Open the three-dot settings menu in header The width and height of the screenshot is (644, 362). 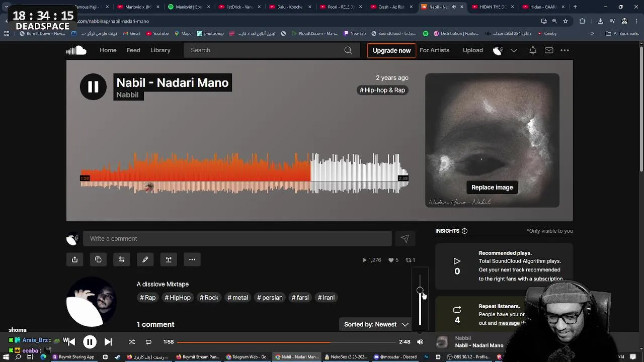click(x=565, y=50)
